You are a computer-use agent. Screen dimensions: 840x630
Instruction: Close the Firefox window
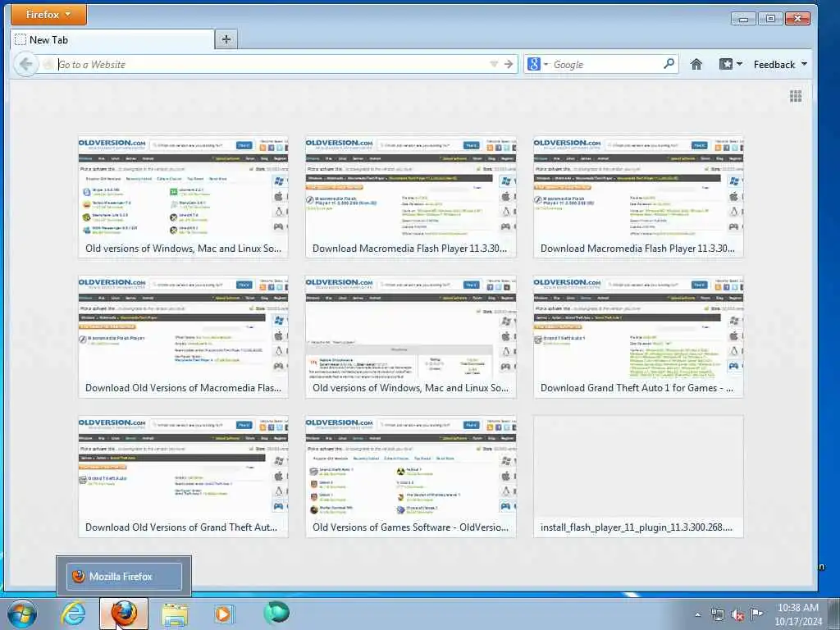pos(797,19)
